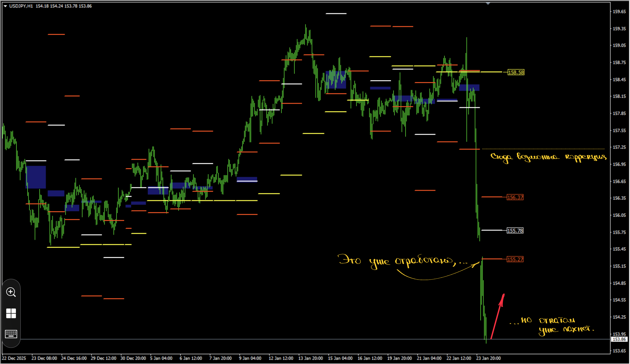The image size is (630, 364).
Task: Click the 22 Dec 2025 date label
Action: point(14,358)
